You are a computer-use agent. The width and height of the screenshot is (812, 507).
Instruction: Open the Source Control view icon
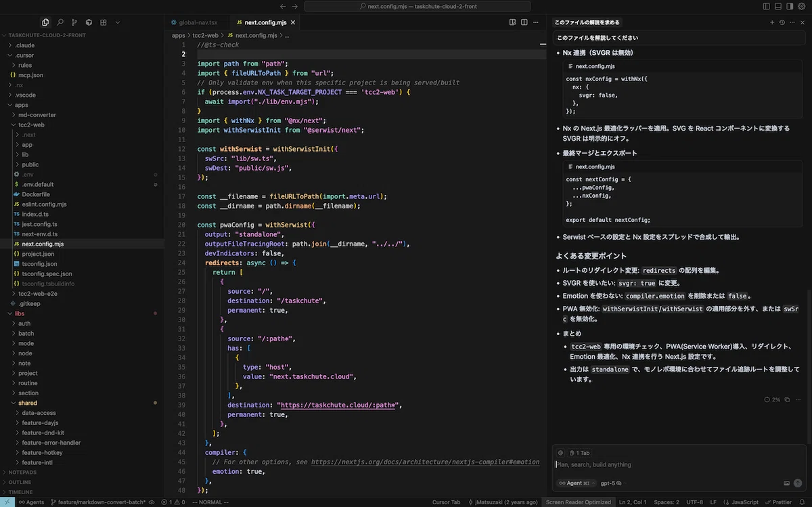(x=74, y=22)
